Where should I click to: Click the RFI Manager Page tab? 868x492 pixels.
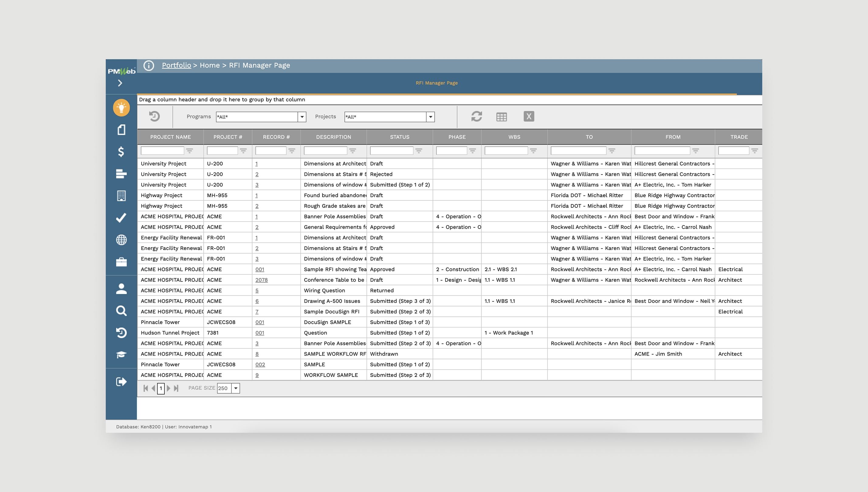(x=436, y=83)
